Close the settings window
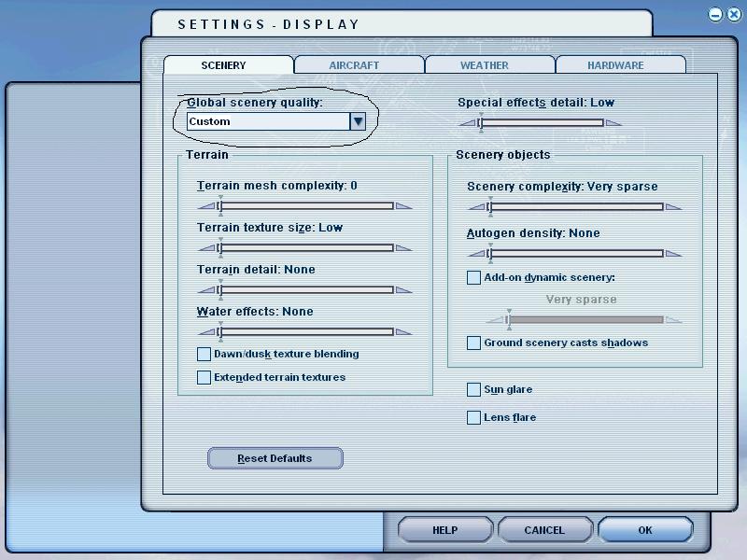 (734, 15)
